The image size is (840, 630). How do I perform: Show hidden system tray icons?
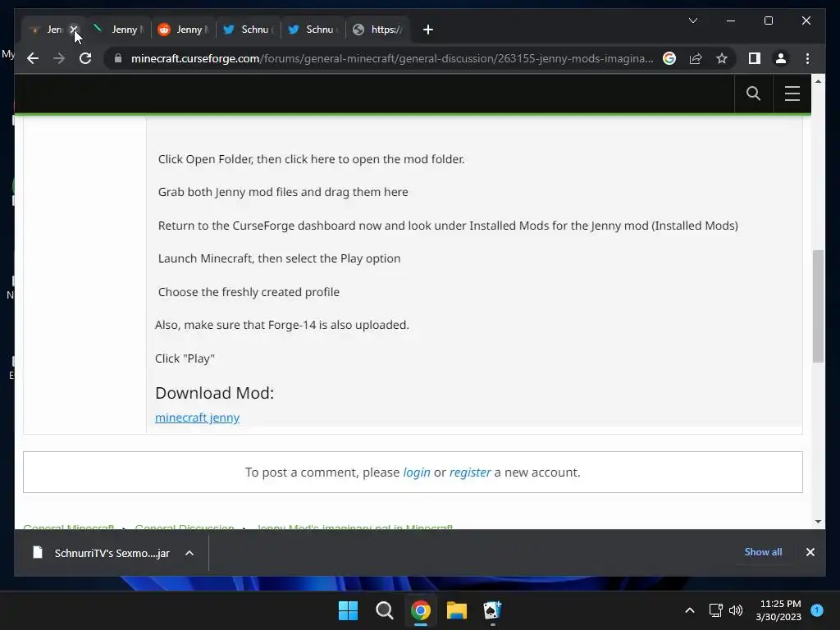pos(689,610)
